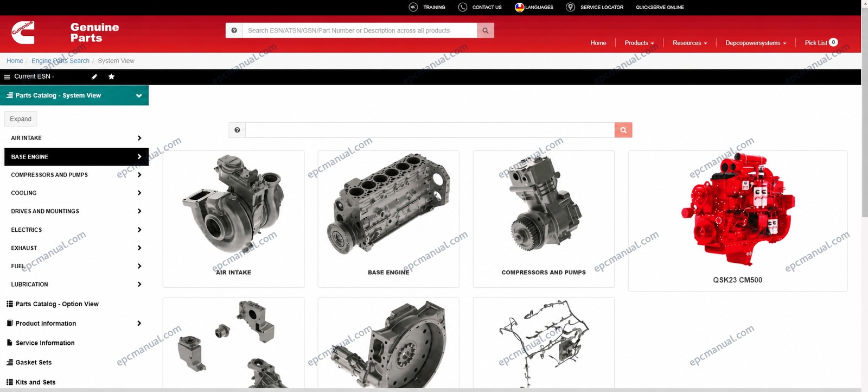Screen dimensions: 868x392
Task: Click the Cummins logo
Action: click(23, 33)
